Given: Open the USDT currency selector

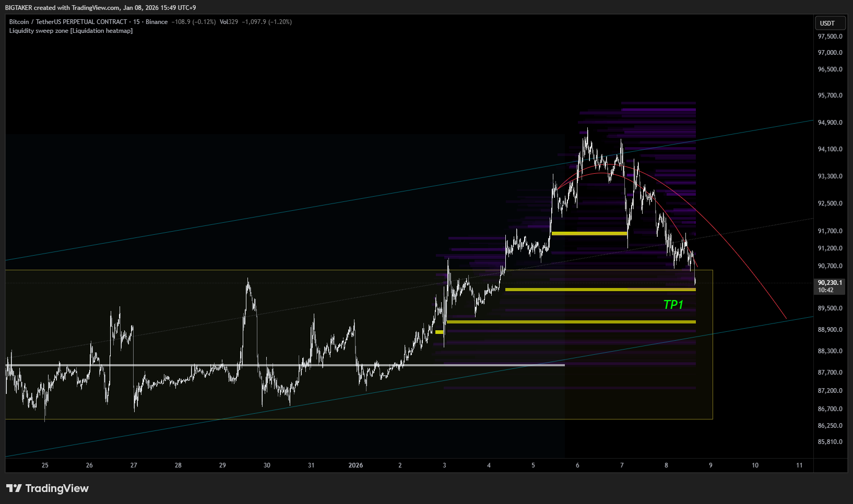Looking at the screenshot, I should point(830,23).
